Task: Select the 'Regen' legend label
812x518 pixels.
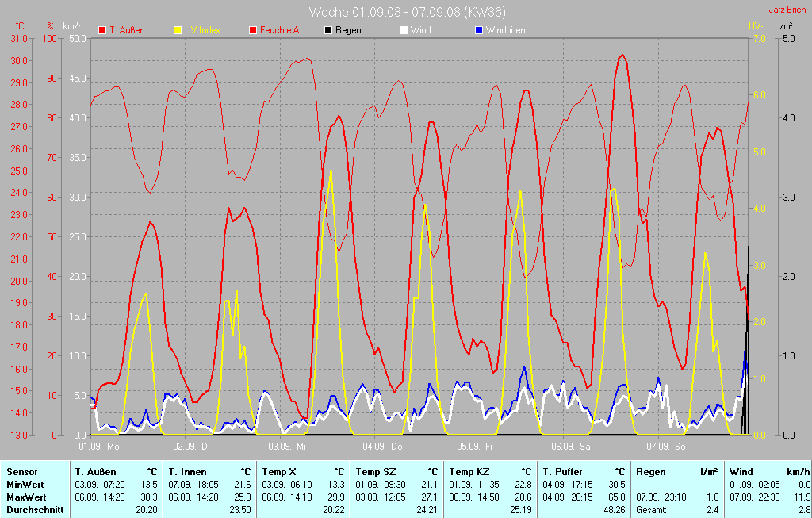Action: 348,30
